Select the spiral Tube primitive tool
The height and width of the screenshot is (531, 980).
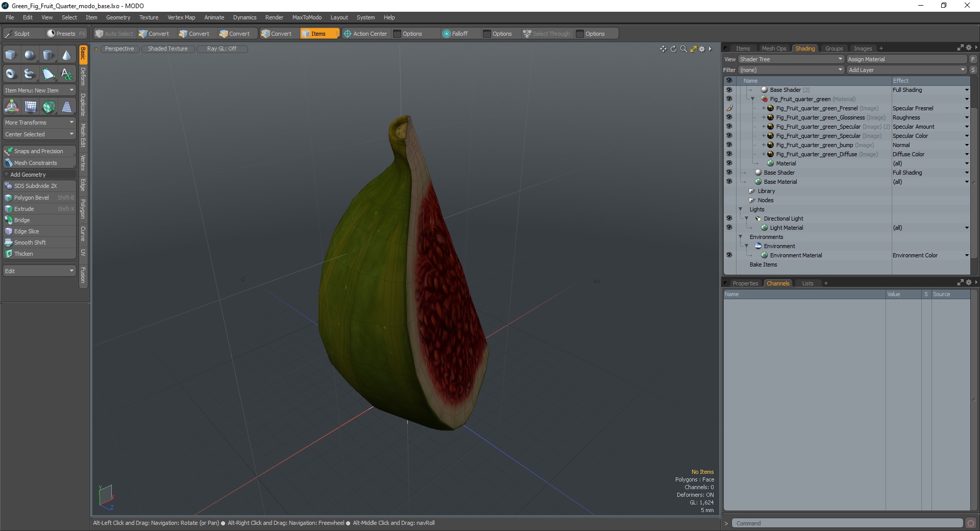coord(30,74)
